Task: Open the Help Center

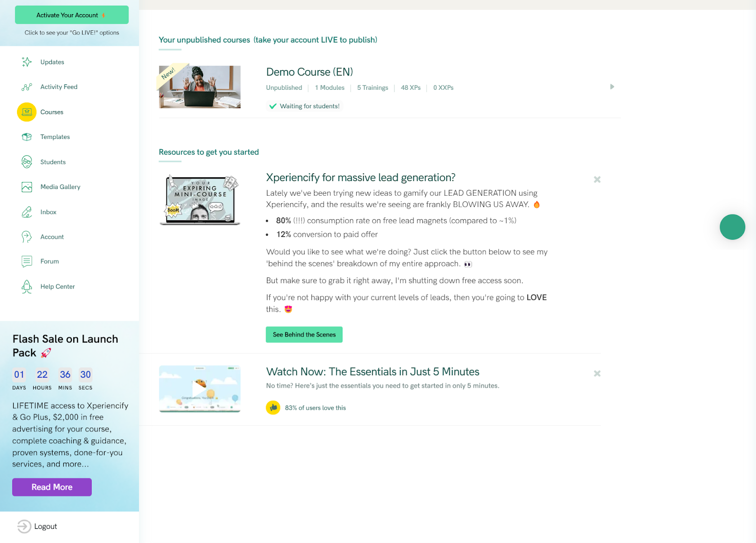Action: click(57, 286)
